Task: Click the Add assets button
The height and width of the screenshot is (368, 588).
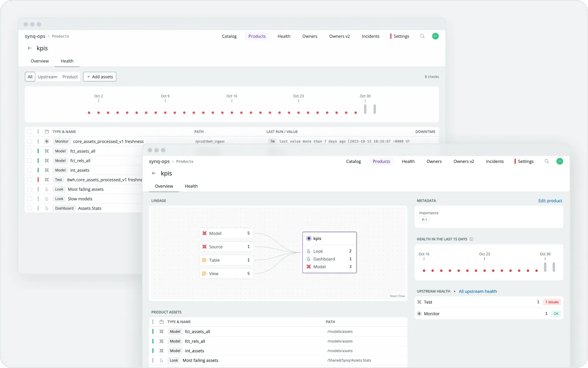Action: tap(100, 77)
